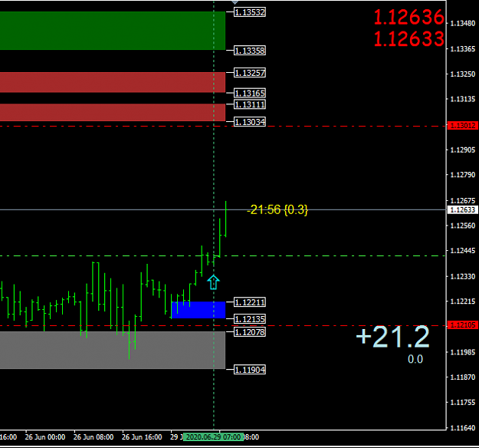Screen dimensions: 479x448
Task: Click the 0.0 value under profit label
Action: [x=415, y=359]
